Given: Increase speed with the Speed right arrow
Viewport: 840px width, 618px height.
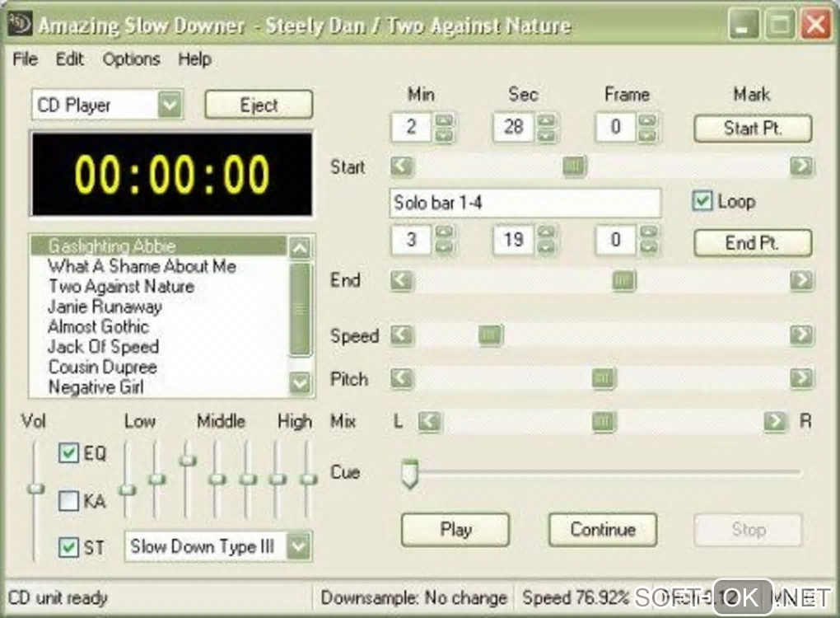Looking at the screenshot, I should [x=801, y=335].
